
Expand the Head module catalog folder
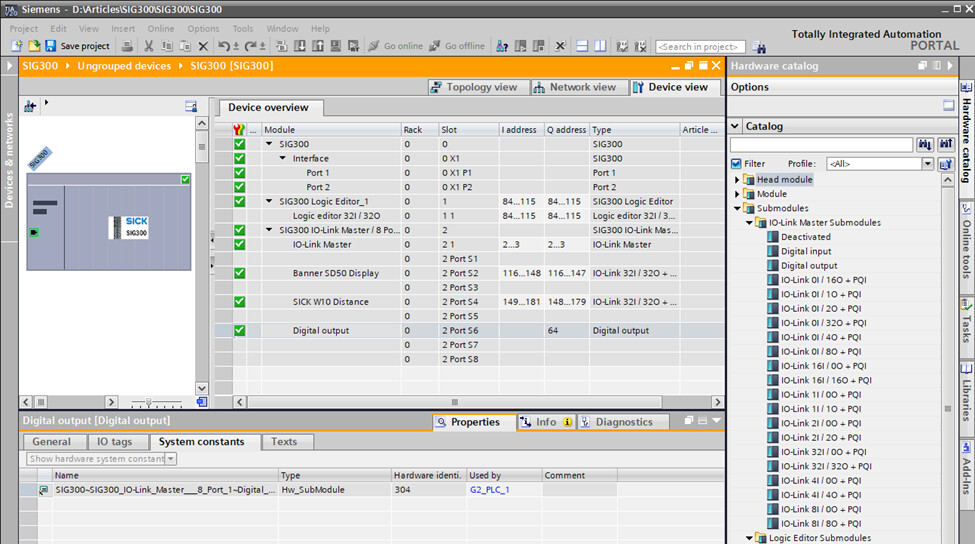coord(737,180)
